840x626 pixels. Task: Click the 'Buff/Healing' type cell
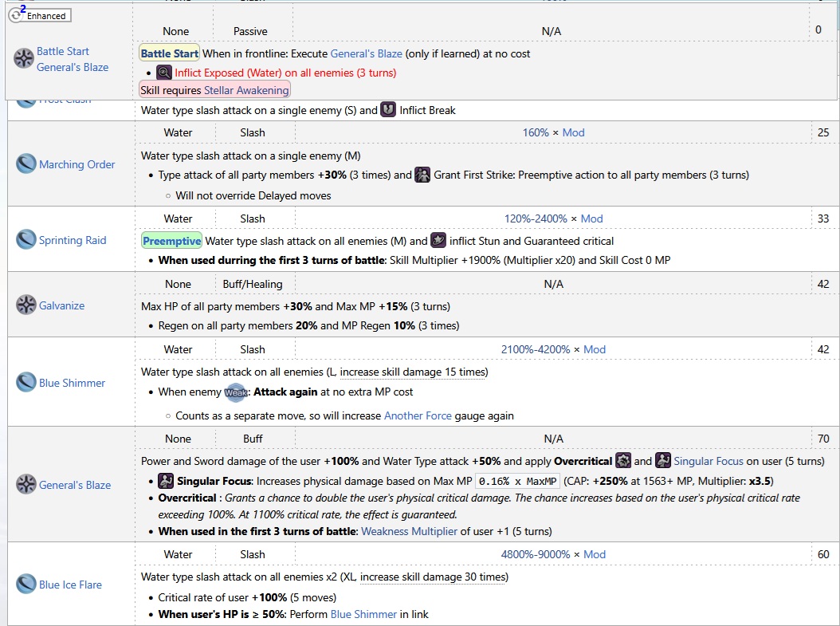coord(253,284)
